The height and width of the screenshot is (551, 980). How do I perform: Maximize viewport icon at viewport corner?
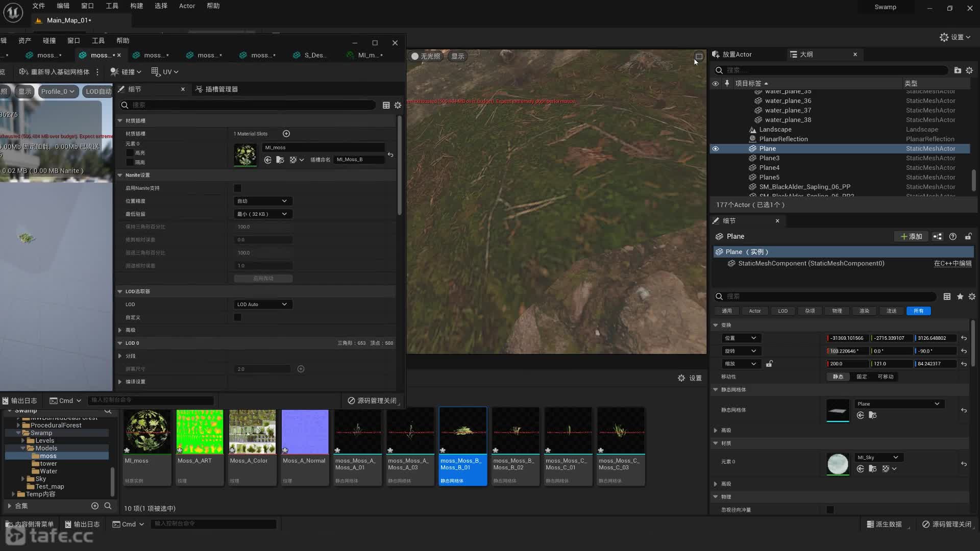pos(699,57)
